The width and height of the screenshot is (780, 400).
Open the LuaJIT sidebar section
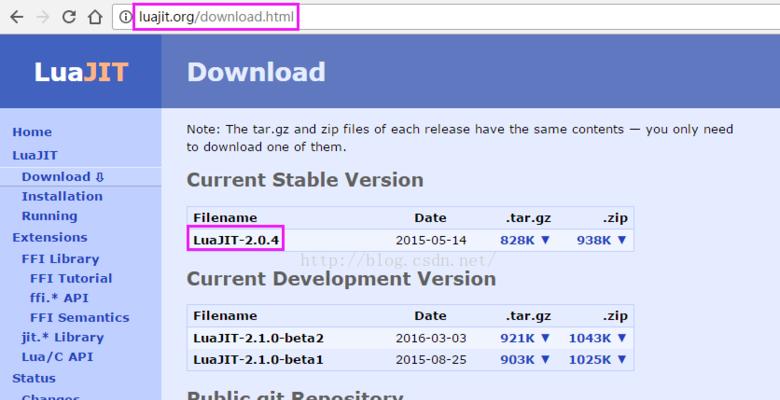click(35, 155)
